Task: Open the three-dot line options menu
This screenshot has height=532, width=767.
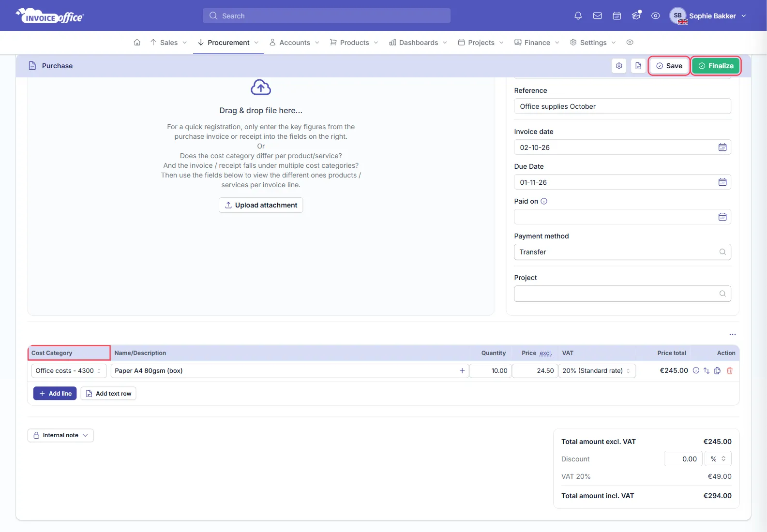Action: coord(733,335)
